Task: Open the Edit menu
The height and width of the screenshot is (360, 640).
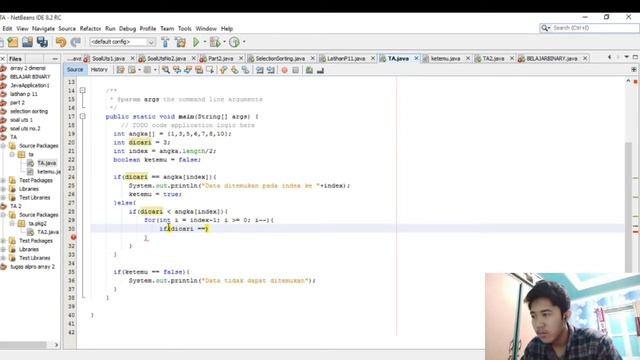Action: pyautogui.click(x=7, y=29)
